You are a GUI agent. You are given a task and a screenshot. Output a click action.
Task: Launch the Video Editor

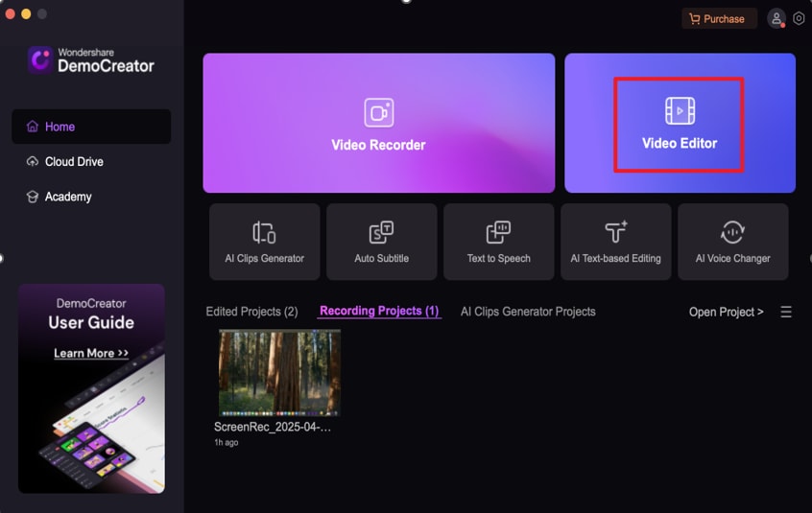680,123
